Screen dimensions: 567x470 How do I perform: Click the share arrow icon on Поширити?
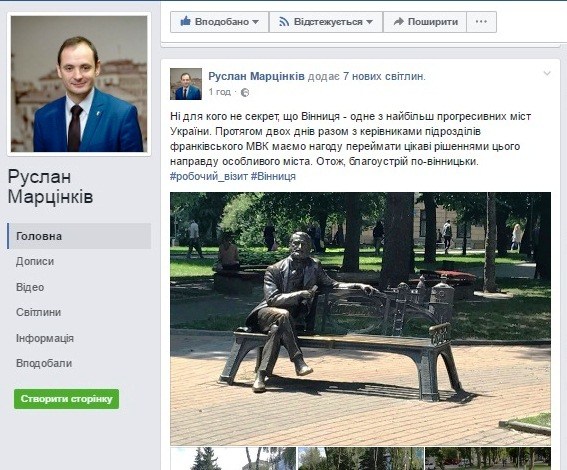[398, 22]
